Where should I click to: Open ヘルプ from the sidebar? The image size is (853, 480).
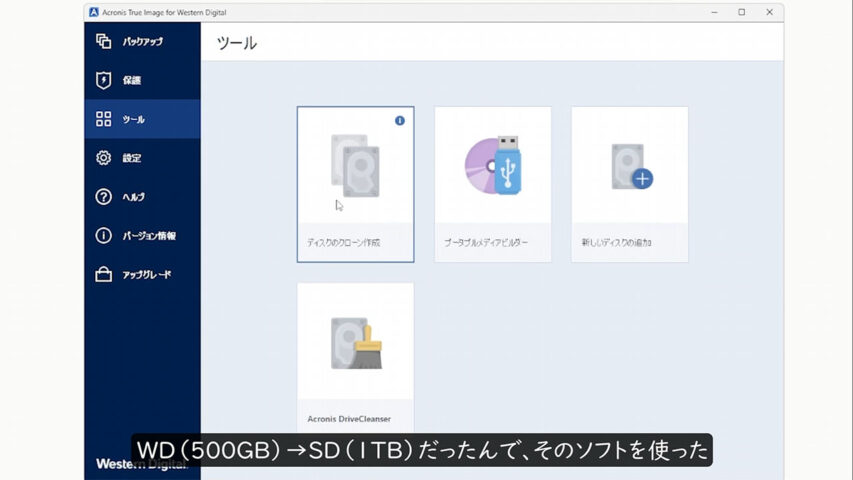pos(133,197)
